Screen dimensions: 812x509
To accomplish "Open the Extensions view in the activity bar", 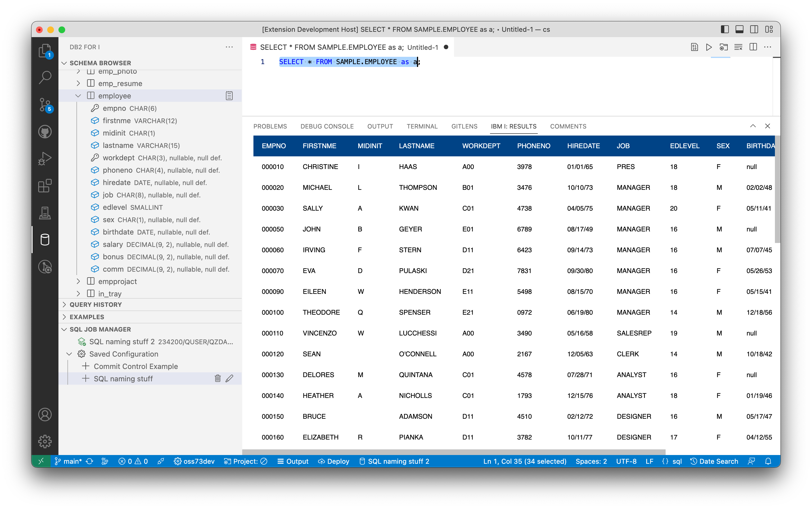I will click(x=45, y=186).
